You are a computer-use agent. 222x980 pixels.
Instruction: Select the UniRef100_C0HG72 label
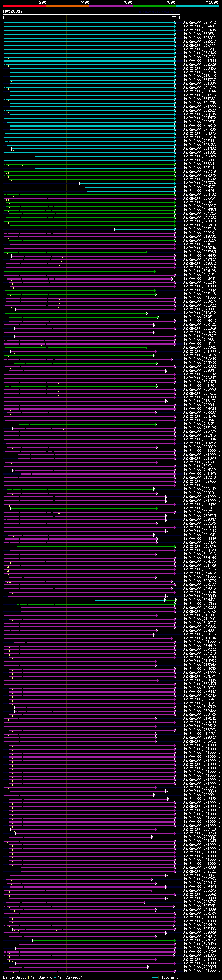(x=199, y=187)
